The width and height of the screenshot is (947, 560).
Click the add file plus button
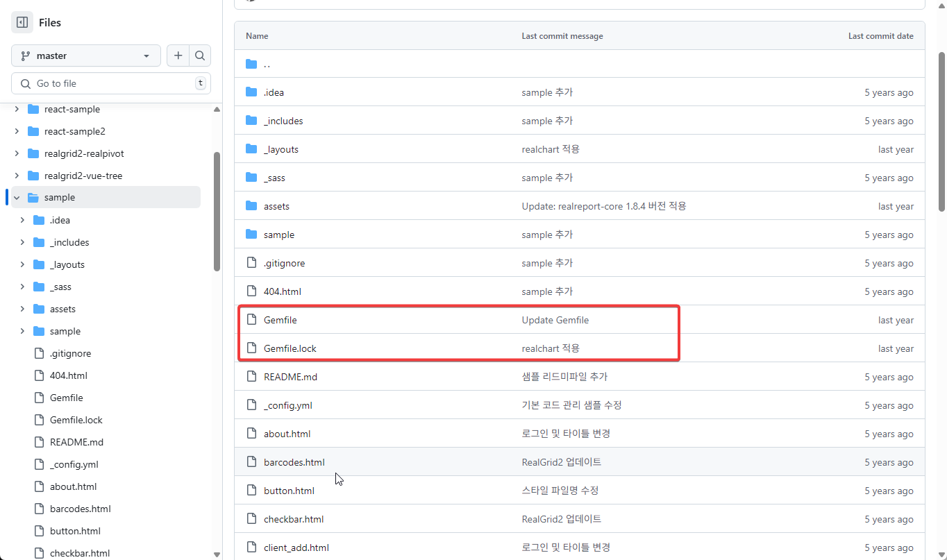(178, 56)
